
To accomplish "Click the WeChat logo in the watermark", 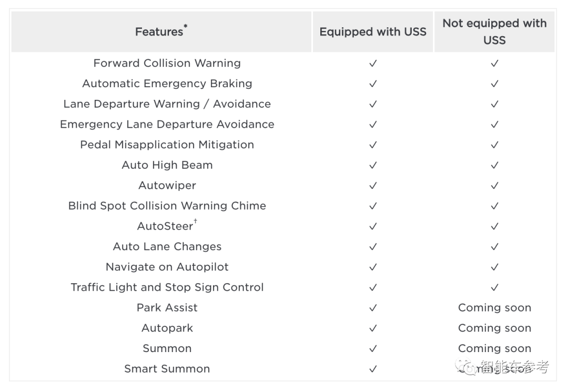I will click(465, 367).
